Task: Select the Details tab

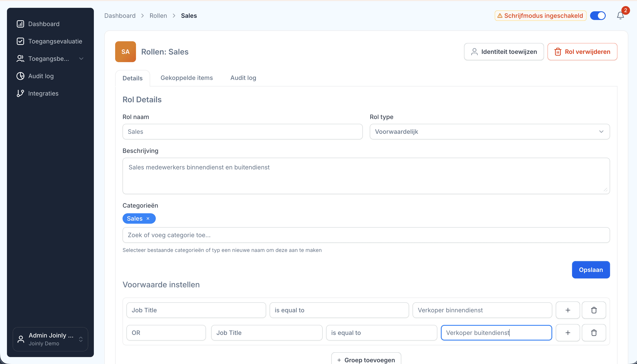Action: click(x=133, y=78)
